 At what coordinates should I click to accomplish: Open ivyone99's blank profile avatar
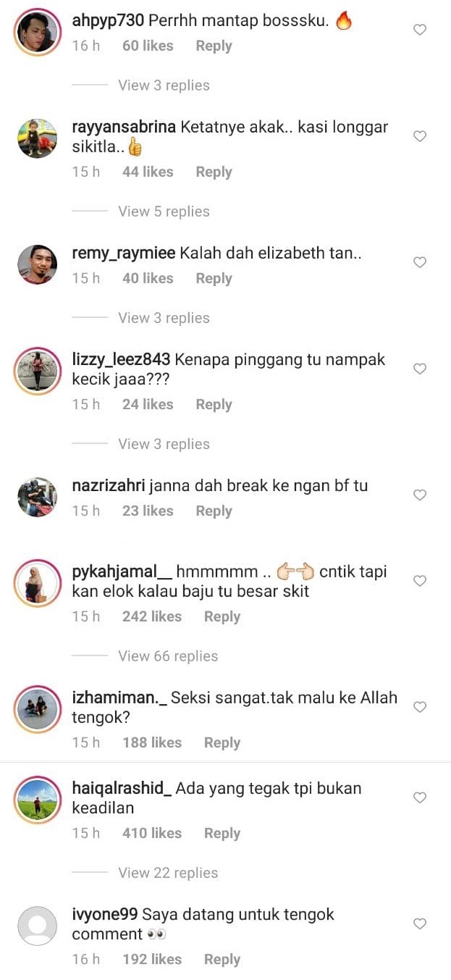37,926
